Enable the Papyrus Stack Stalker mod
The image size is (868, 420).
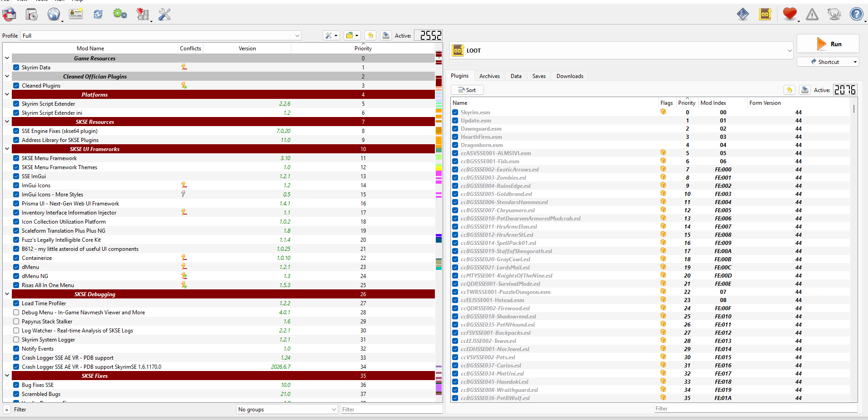[x=16, y=321]
